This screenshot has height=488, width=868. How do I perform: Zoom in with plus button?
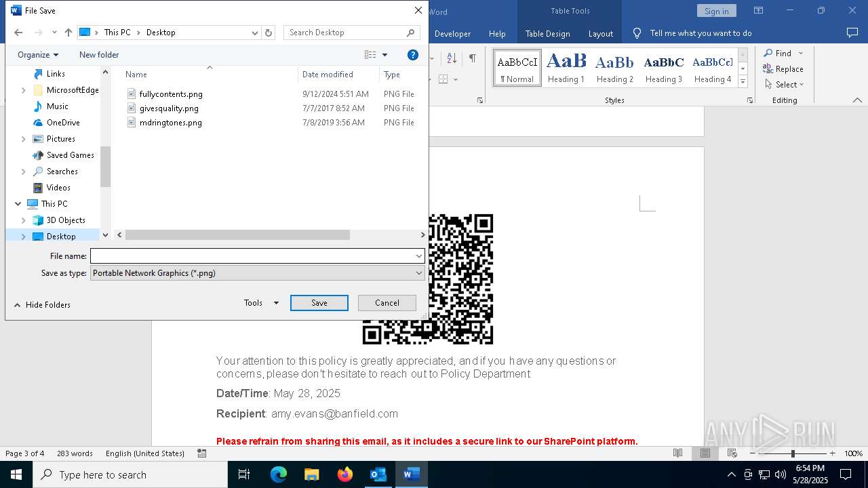832,453
